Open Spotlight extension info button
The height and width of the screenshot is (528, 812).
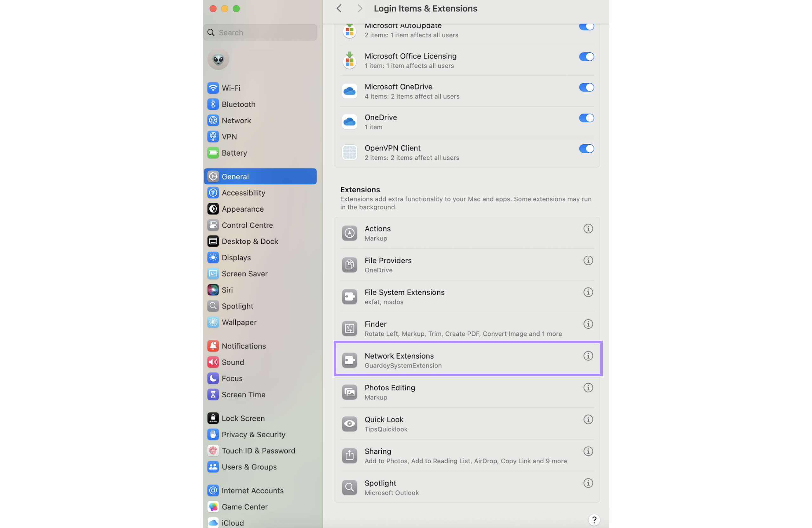tap(588, 483)
